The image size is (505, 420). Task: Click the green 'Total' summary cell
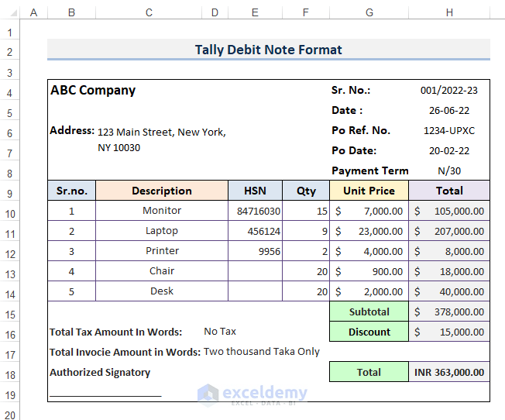[369, 372]
